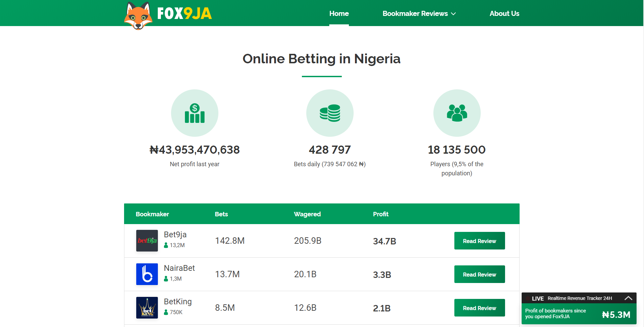Open the BetKing logo thumbnail
Screen dimensions: 644x327
[x=147, y=308]
